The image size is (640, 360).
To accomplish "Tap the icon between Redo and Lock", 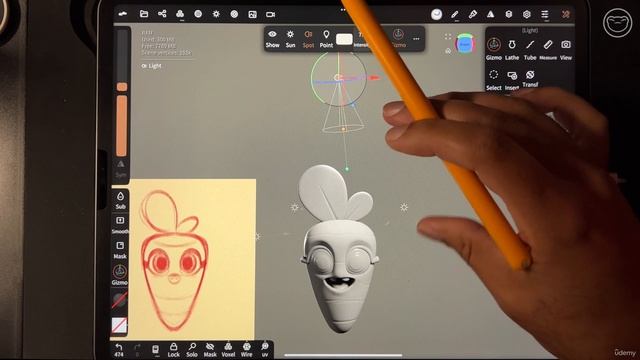I will (156, 350).
